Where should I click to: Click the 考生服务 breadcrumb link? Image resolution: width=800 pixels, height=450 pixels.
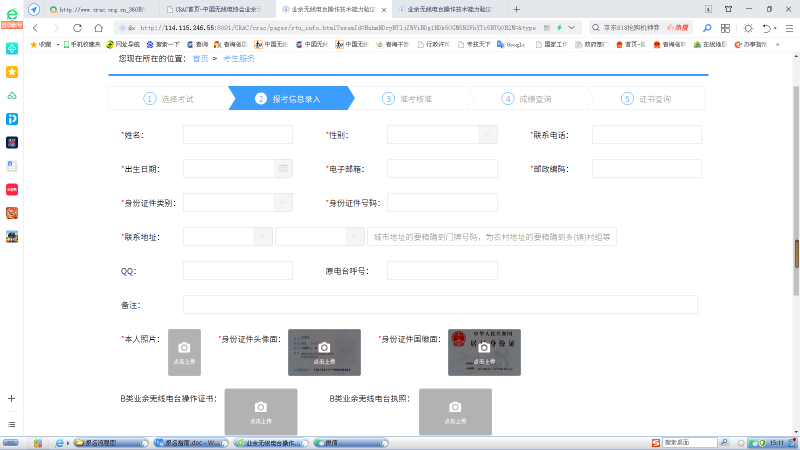tap(239, 59)
